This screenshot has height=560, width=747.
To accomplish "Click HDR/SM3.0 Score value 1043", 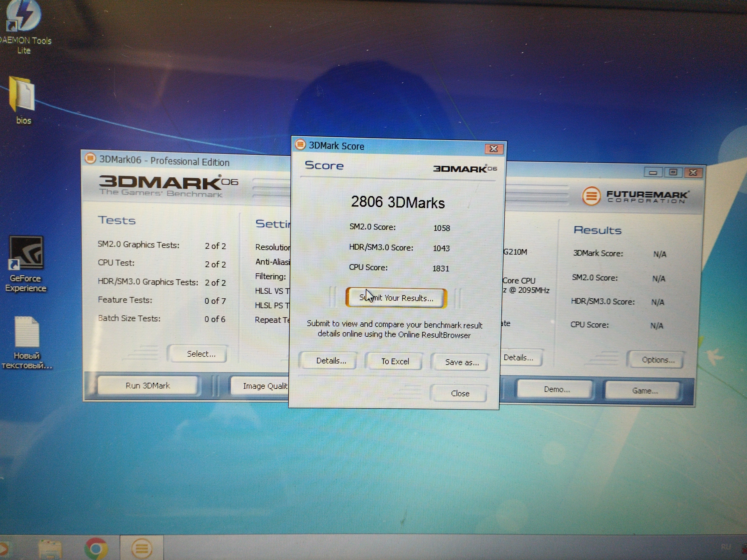I will [441, 248].
